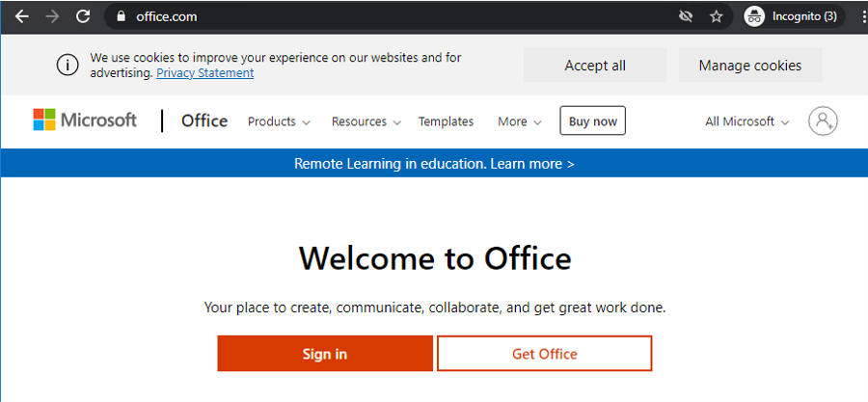Click the office.com address bar
Viewport: 868px width, 402px height.
tap(386, 16)
